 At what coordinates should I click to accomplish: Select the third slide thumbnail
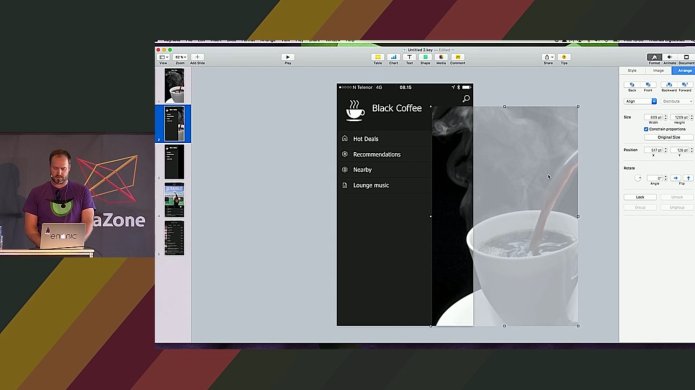174,162
